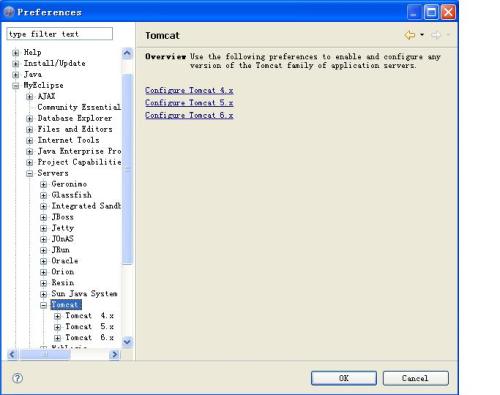Select Install/Update in the tree
The height and width of the screenshot is (395, 500).
pyautogui.click(x=54, y=63)
